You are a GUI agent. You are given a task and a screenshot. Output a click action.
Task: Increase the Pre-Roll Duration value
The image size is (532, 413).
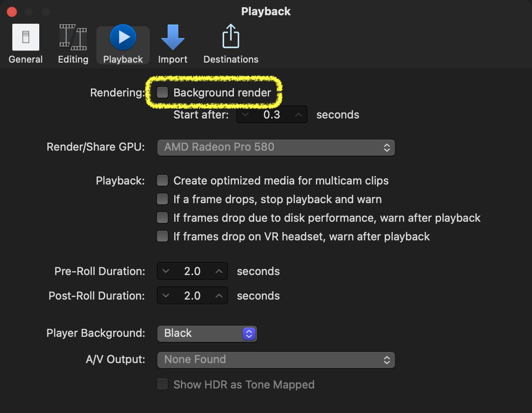pos(219,271)
